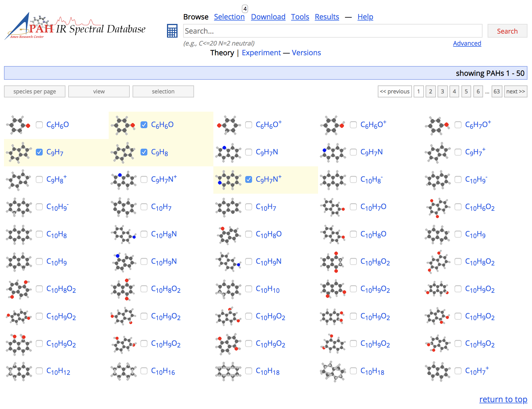
Task: Open the C10H10 species link
Action: coord(268,289)
